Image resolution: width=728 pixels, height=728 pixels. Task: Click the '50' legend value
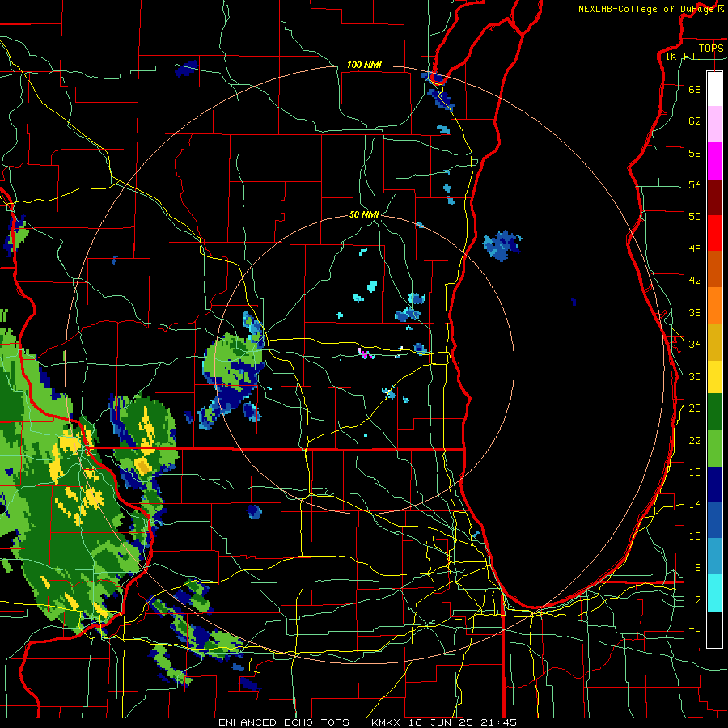(695, 217)
